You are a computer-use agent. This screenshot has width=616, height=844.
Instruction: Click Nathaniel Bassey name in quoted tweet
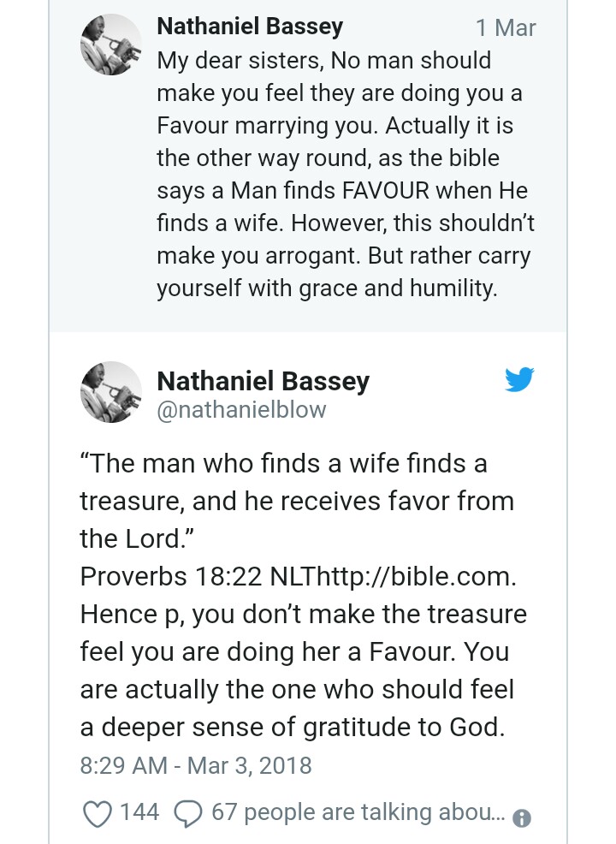coord(250,27)
